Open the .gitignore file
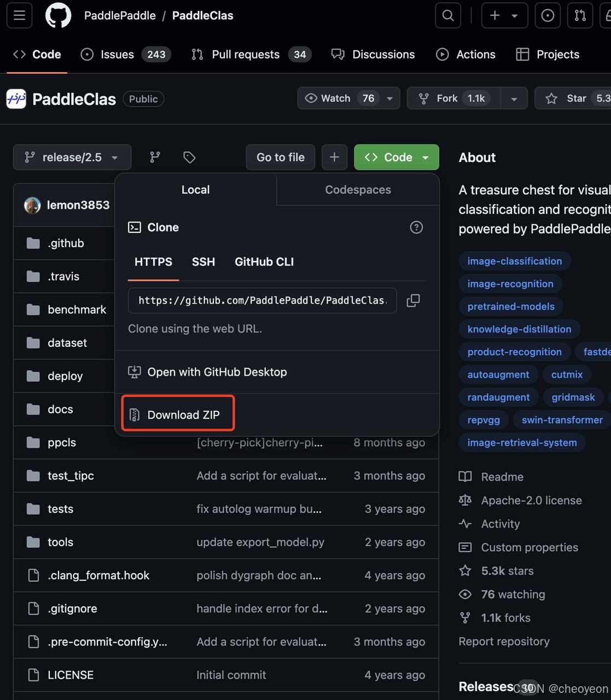The width and height of the screenshot is (611, 700). [x=72, y=609]
